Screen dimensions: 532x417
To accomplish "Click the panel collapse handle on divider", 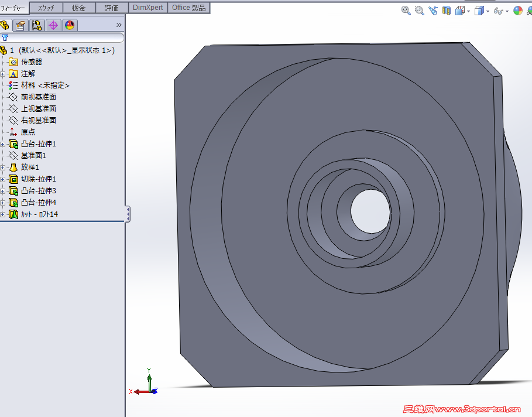I will pyautogui.click(x=128, y=214).
